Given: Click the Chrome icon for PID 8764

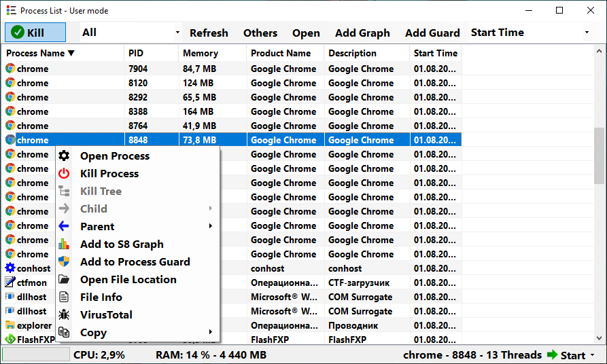Looking at the screenshot, I should [10, 126].
